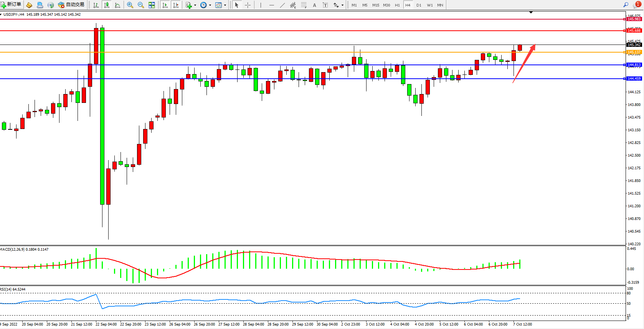This screenshot has width=644, height=329.
Task: Choose the Fibonacci retracement tool
Action: (304, 5)
